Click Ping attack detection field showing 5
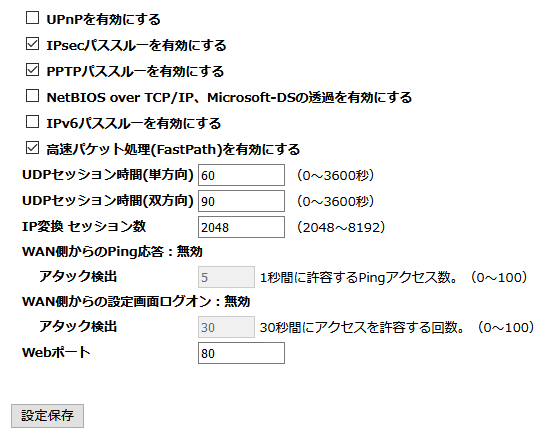Screen dimensions: 556x444 (226, 277)
